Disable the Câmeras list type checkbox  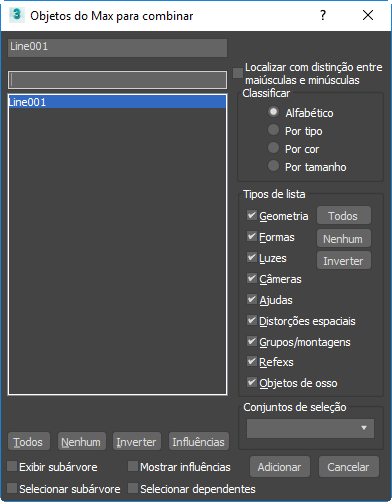pos(252,278)
